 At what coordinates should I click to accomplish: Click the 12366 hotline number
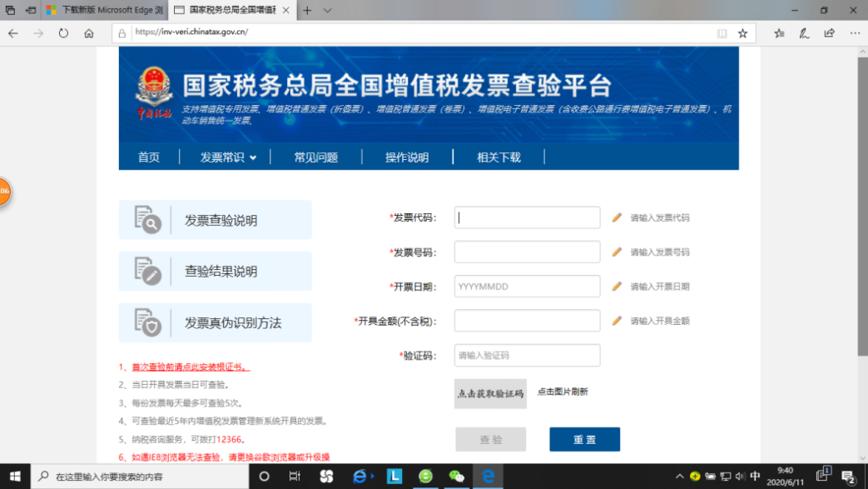[x=229, y=440]
